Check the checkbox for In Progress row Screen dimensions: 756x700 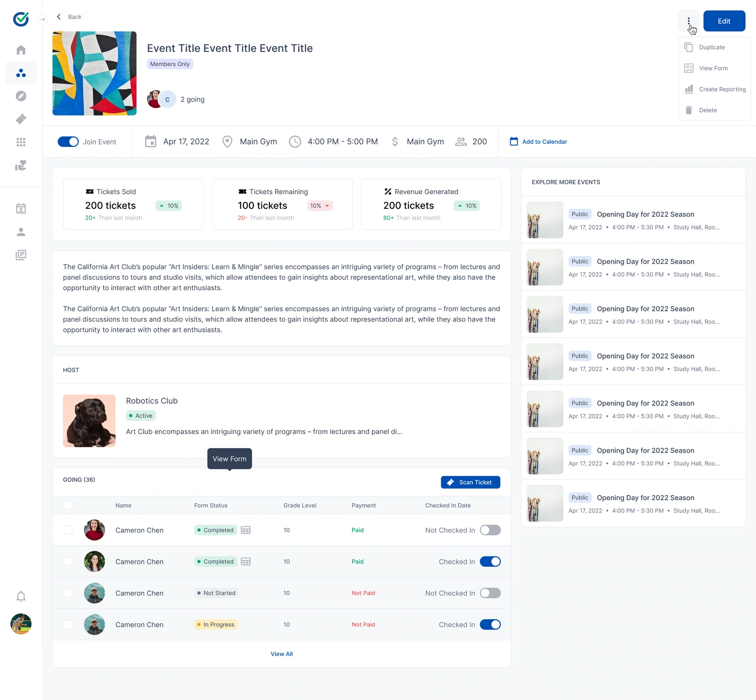[68, 624]
